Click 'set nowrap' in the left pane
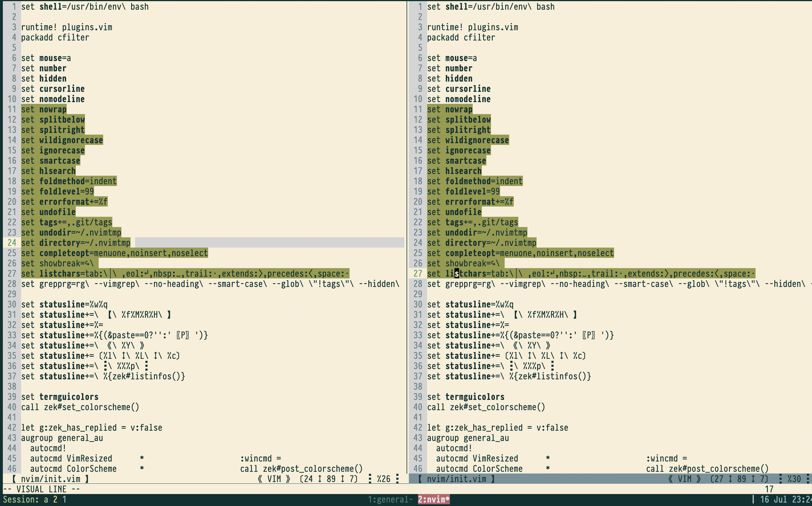This screenshot has height=506, width=812. [44, 109]
